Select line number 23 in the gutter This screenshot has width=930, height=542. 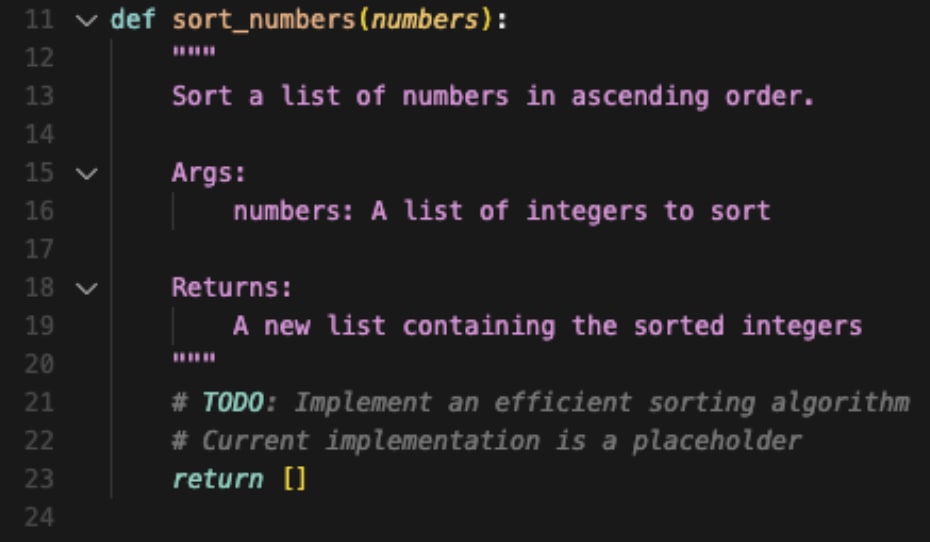point(39,480)
